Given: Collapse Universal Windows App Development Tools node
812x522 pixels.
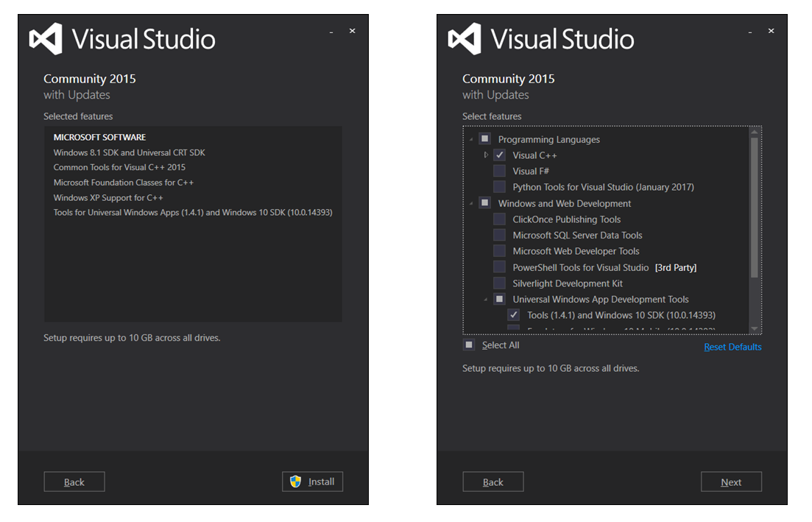Looking at the screenshot, I should [x=486, y=300].
